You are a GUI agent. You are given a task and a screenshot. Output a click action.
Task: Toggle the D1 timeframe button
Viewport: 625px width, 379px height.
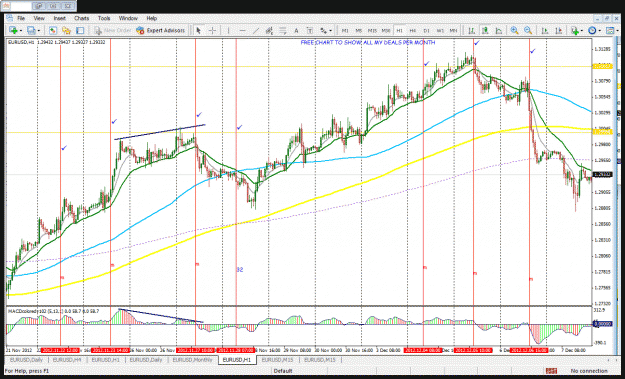pyautogui.click(x=426, y=30)
